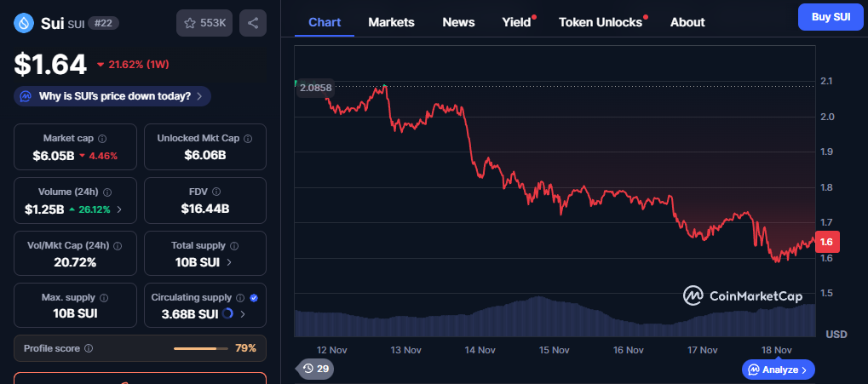Image resolution: width=868 pixels, height=384 pixels.
Task: Click the Profile score progress bar
Action: (201, 348)
